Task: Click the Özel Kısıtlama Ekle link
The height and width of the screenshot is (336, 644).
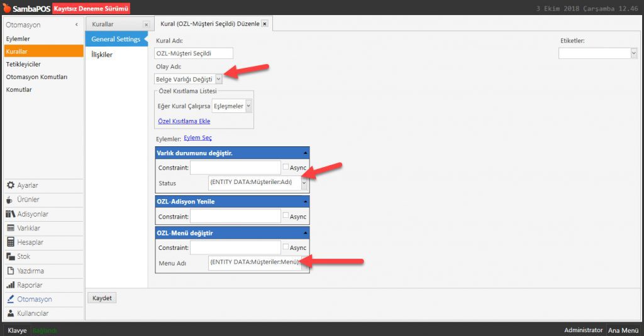Action: (182, 121)
